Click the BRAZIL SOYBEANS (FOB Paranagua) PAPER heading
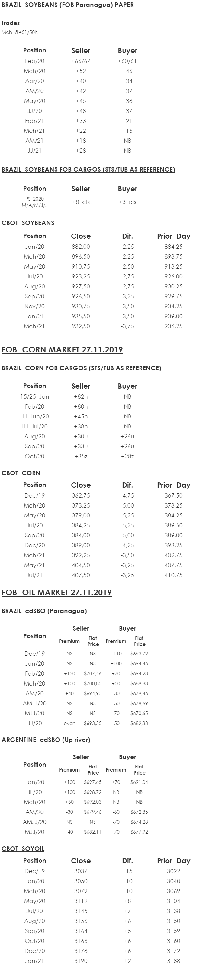This screenshot has height=980, width=215. (67, 5)
